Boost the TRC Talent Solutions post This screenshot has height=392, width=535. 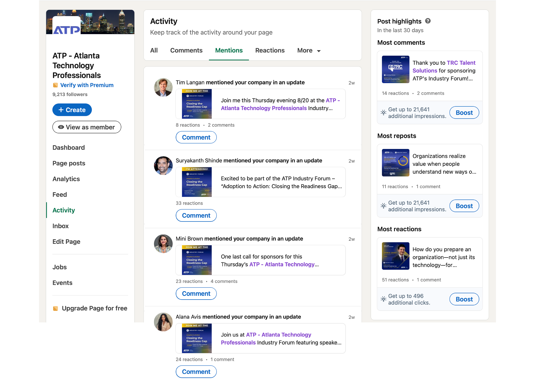coord(464,113)
